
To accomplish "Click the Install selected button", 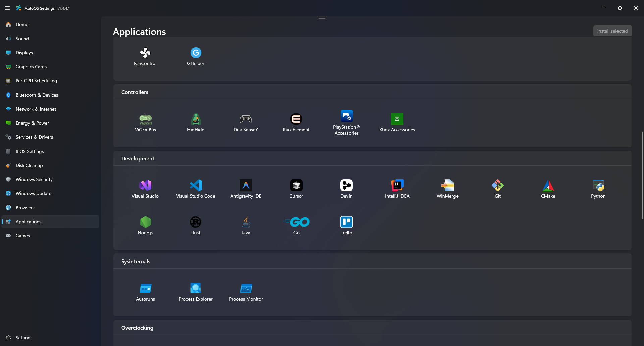I will coord(612,31).
